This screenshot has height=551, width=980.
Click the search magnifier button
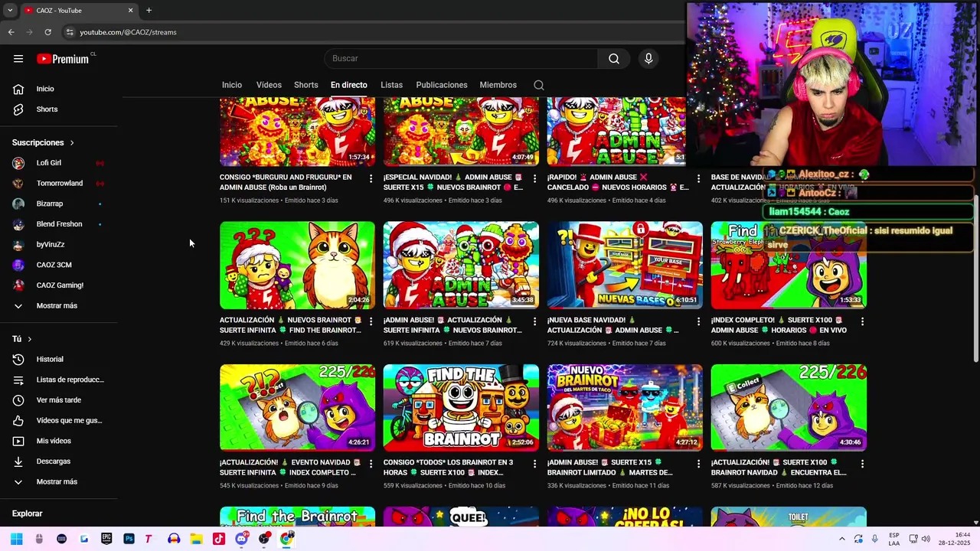point(614,59)
